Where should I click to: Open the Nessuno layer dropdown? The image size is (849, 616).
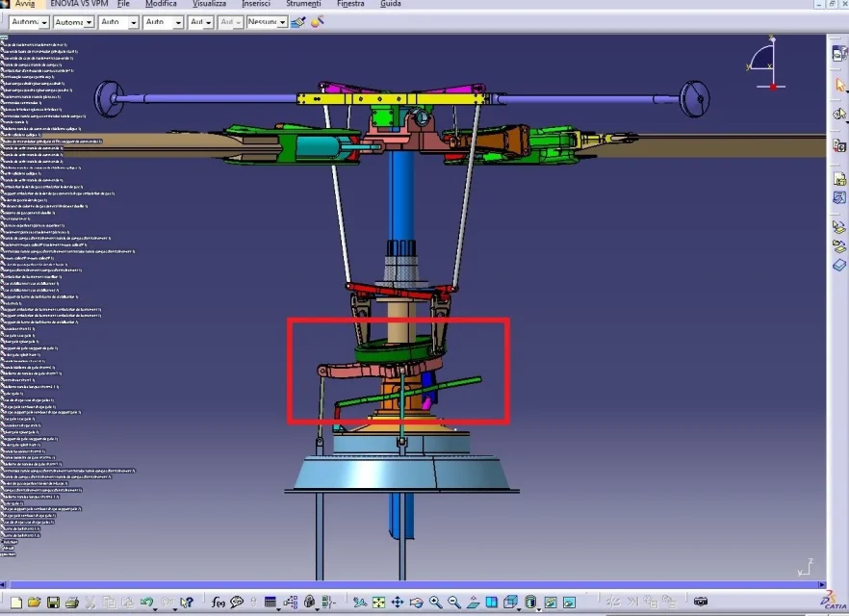[282, 22]
